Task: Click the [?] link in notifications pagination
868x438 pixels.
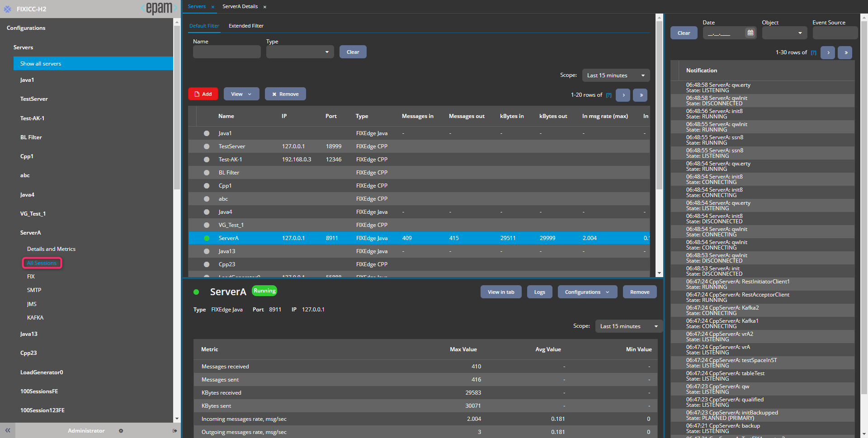Action: 813,53
